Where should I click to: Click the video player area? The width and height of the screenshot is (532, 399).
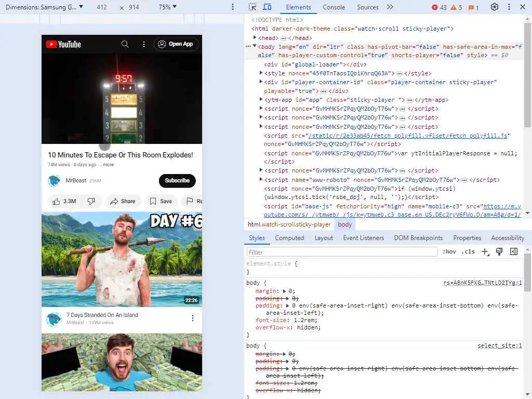pos(122,99)
